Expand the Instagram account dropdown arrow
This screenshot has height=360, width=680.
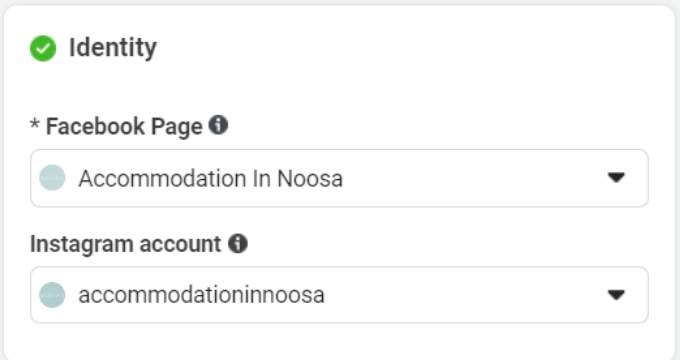pyautogui.click(x=616, y=295)
